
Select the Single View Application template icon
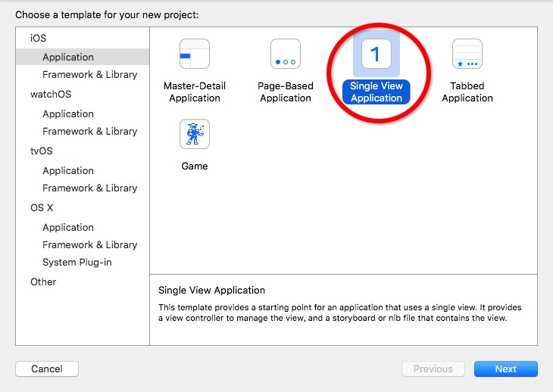376,54
